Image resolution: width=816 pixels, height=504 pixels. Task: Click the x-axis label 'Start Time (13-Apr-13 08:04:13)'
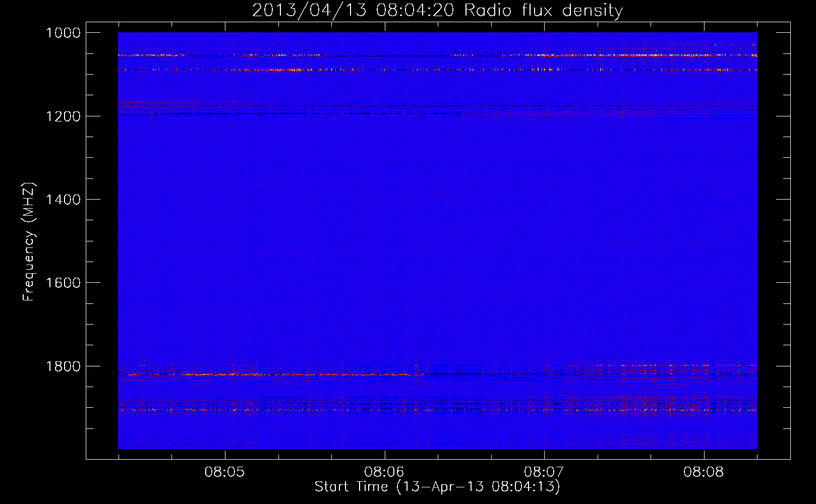[x=437, y=487]
